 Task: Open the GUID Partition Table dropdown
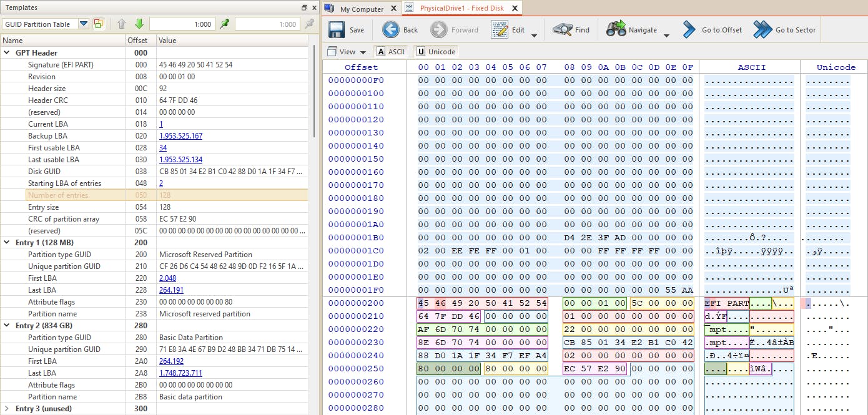[84, 24]
